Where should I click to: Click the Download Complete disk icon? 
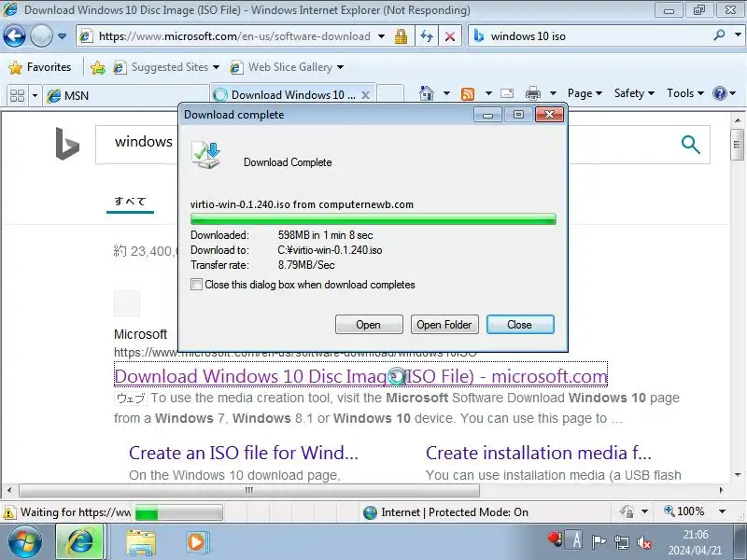click(206, 155)
